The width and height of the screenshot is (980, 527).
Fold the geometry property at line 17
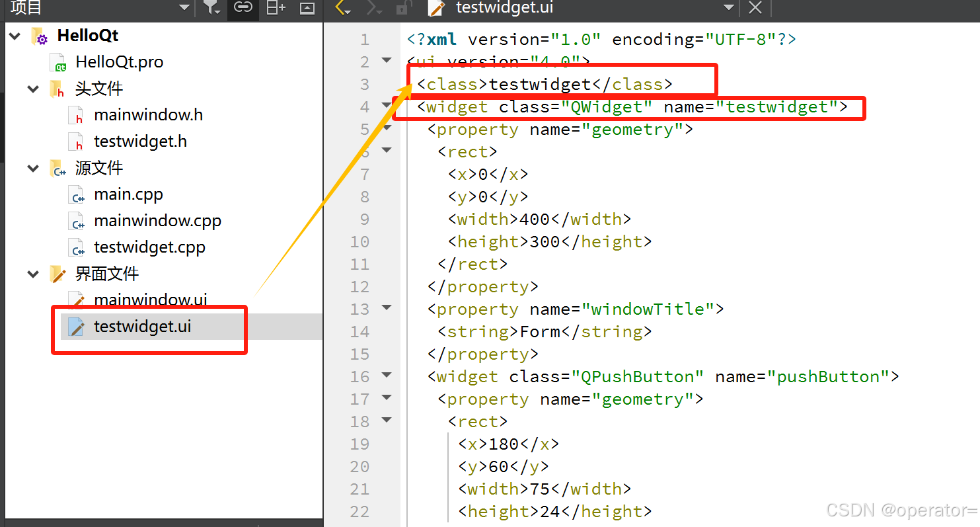point(387,398)
